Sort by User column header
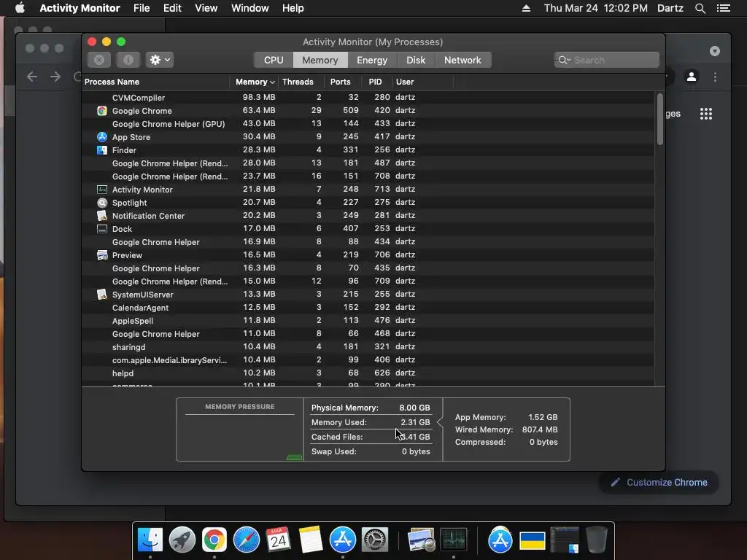The width and height of the screenshot is (747, 560). [x=422, y=82]
